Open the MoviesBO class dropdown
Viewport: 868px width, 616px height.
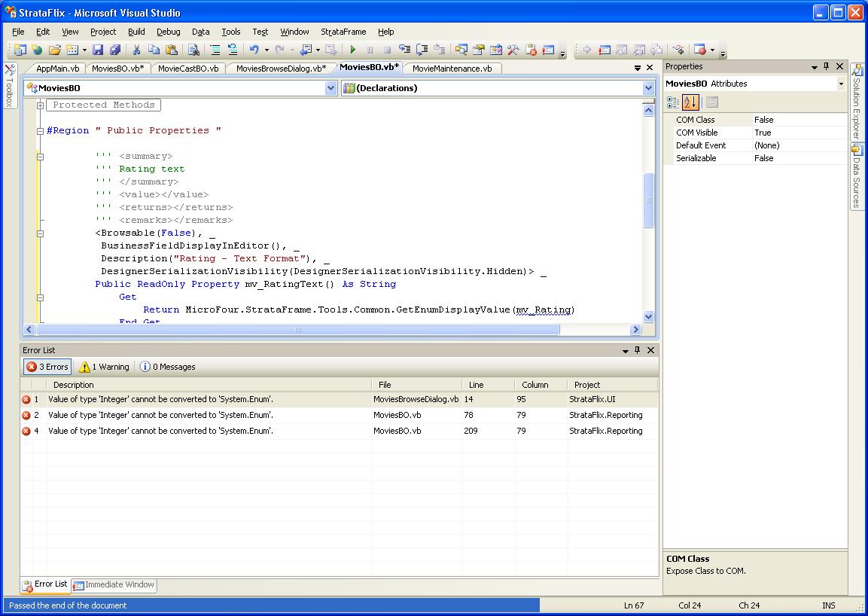click(330, 88)
